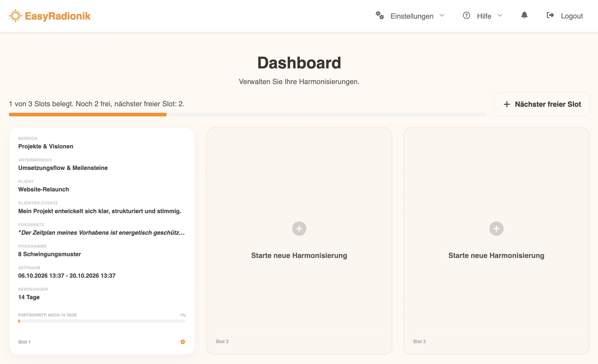Screen dimensions: 598x364
Task: Open the Einstellungen menu
Action: 410,16
